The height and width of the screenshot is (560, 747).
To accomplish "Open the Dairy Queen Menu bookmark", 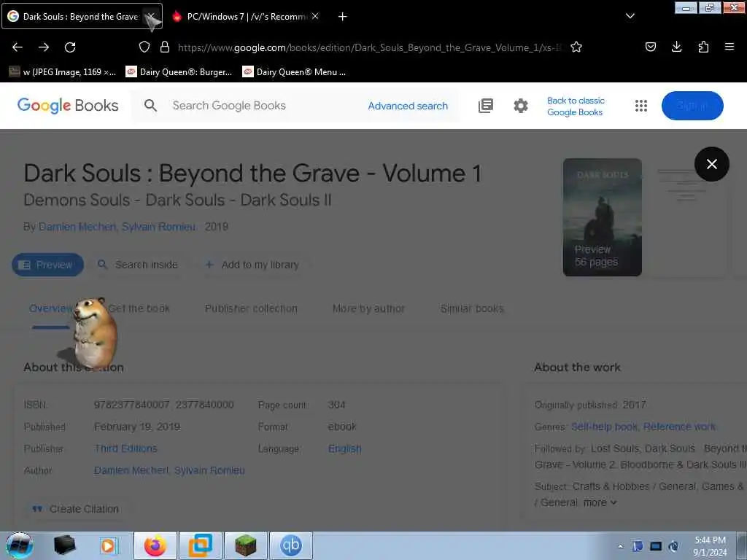I will 294,72.
